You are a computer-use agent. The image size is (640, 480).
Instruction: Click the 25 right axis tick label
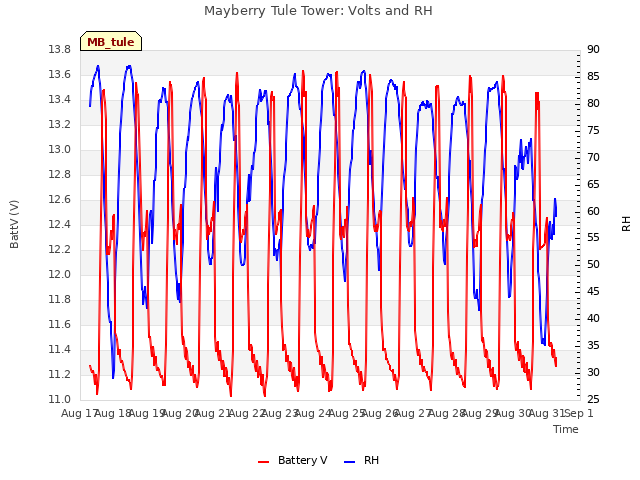[593, 399]
